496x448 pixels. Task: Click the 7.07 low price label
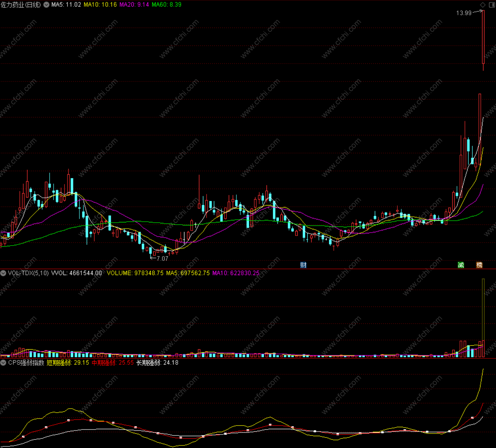click(163, 258)
